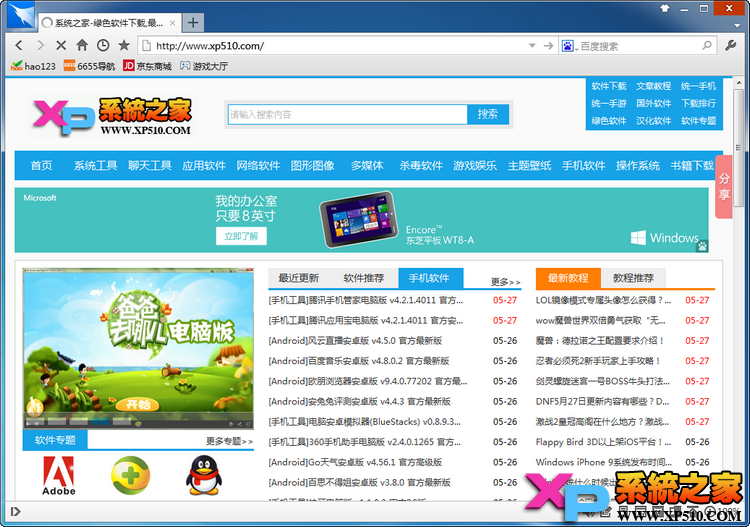Image resolution: width=750 pixels, height=527 pixels.
Task: Close the 系统之家 browser tab
Action: pos(172,22)
